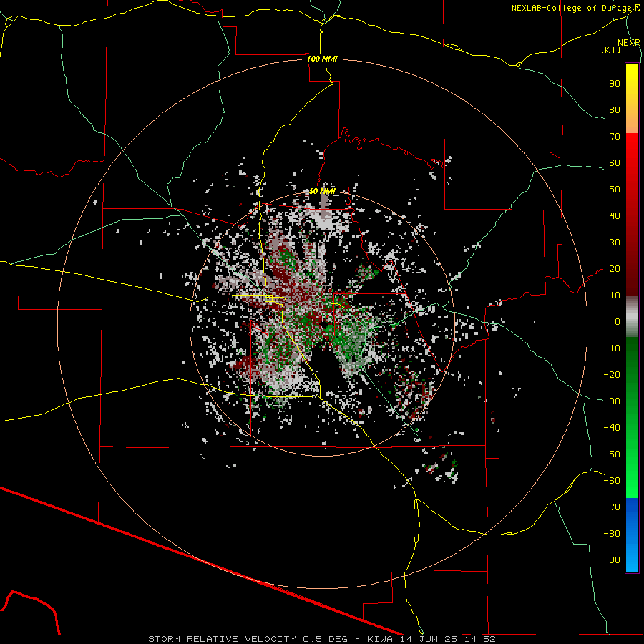Click the 0 value on velocity scale

(x=618, y=322)
